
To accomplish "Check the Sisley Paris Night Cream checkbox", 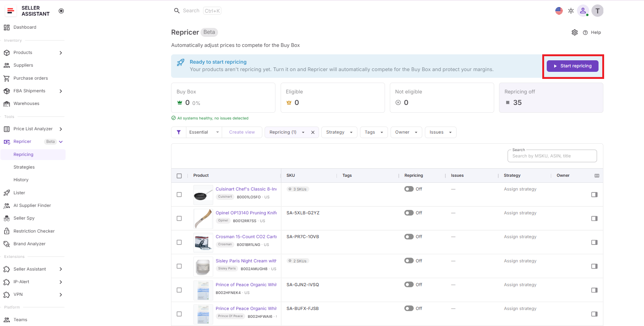I will 179,266.
